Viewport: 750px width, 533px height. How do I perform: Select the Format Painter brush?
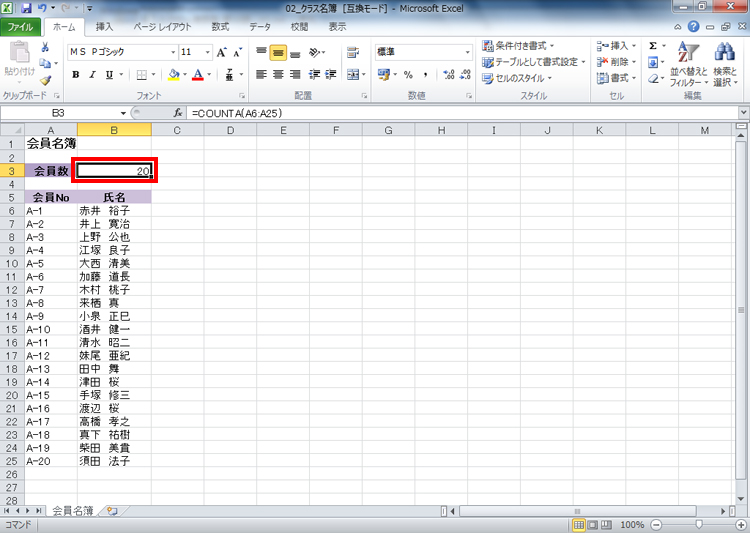tap(45, 80)
